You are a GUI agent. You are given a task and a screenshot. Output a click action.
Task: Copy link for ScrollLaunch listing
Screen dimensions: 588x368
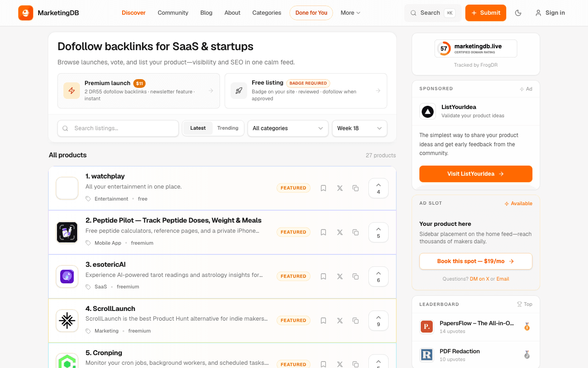coord(356,321)
